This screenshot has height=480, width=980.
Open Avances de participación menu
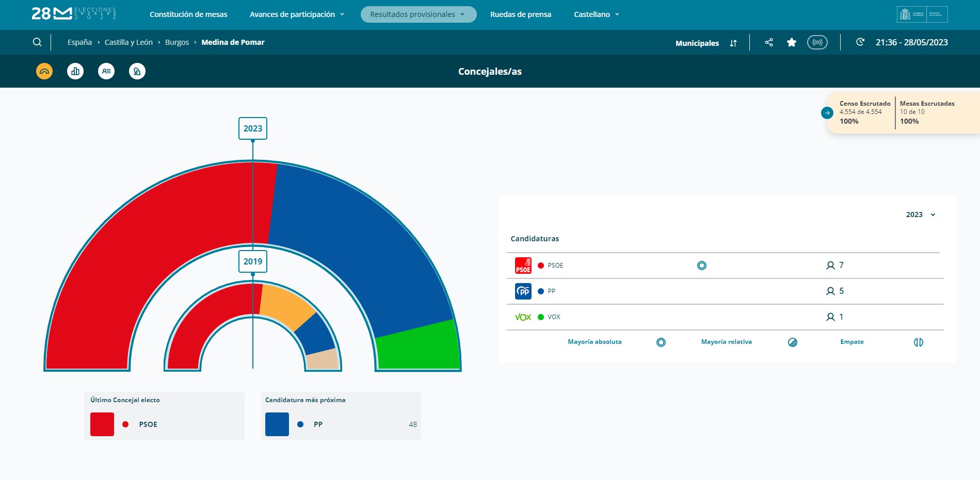coord(297,14)
